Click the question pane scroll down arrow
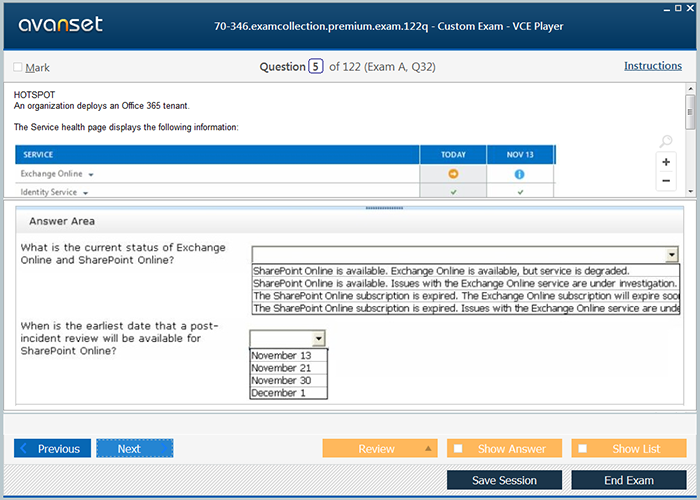The width and height of the screenshot is (700, 500). (x=690, y=192)
